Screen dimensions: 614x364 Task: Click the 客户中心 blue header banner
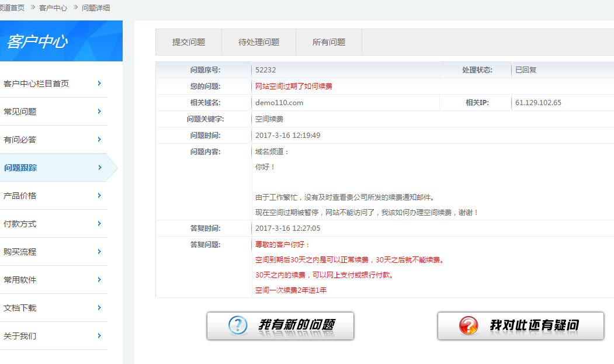61,41
